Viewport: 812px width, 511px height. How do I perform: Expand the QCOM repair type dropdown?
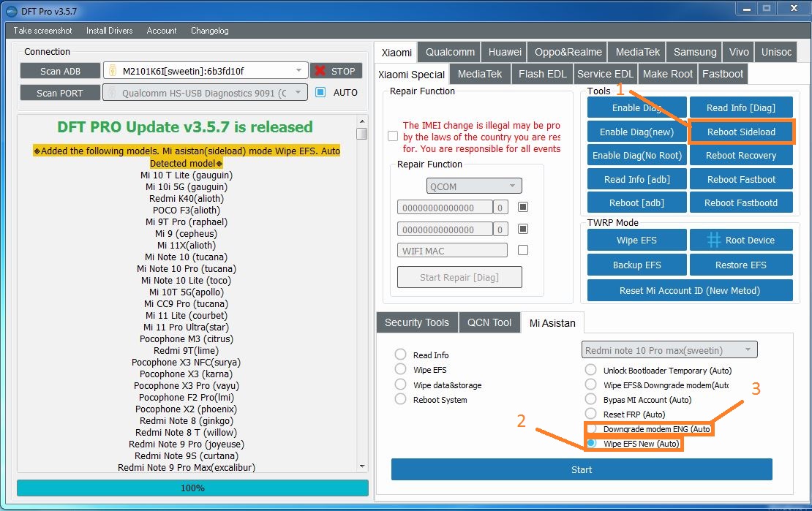tap(474, 186)
